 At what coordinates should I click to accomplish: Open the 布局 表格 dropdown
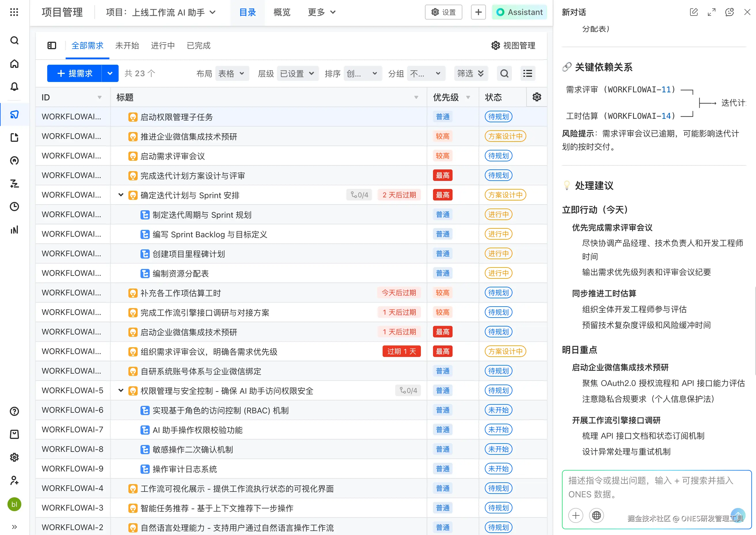[231, 73]
